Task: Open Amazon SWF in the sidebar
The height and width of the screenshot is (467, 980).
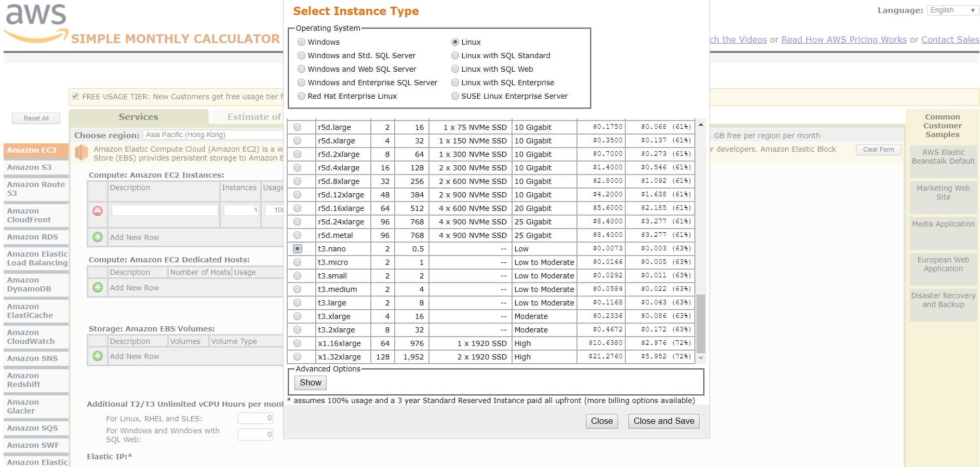Action: tap(36, 445)
